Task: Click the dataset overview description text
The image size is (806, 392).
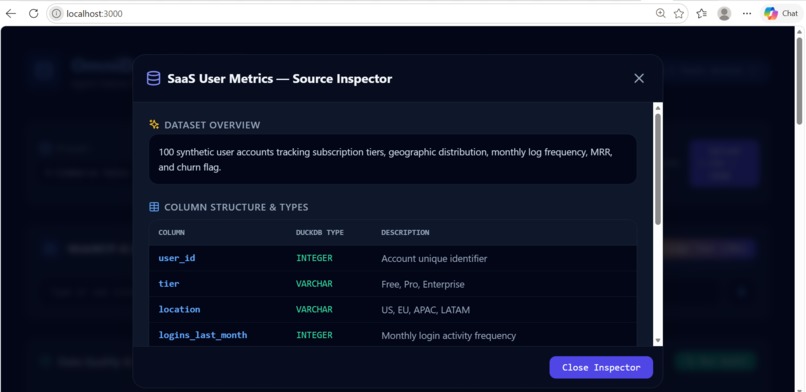Action: pyautogui.click(x=386, y=160)
